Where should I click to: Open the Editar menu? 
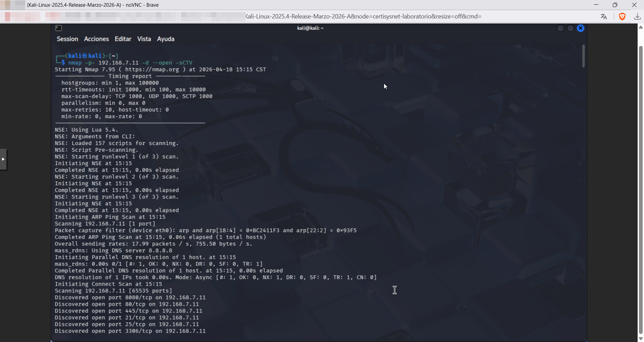click(123, 39)
